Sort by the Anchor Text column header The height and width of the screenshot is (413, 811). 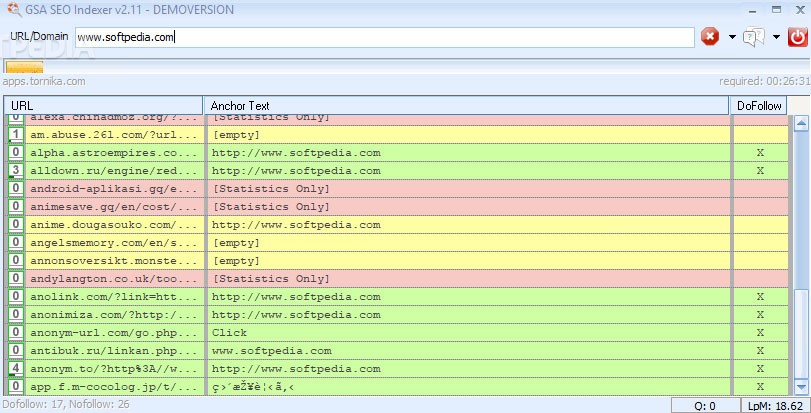pyautogui.click(x=466, y=105)
